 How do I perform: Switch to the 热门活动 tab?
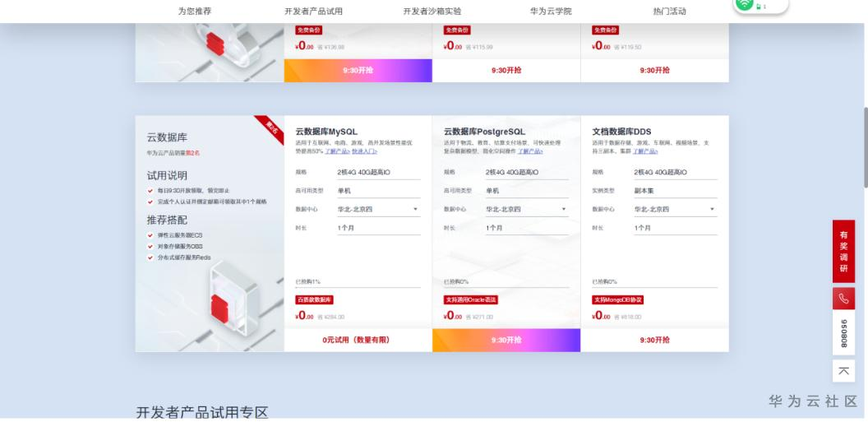click(x=669, y=11)
